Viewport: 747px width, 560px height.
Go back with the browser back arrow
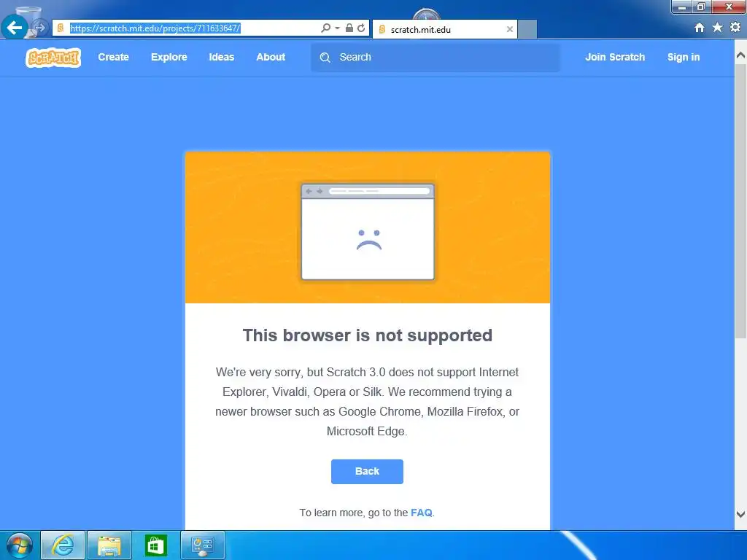15,28
